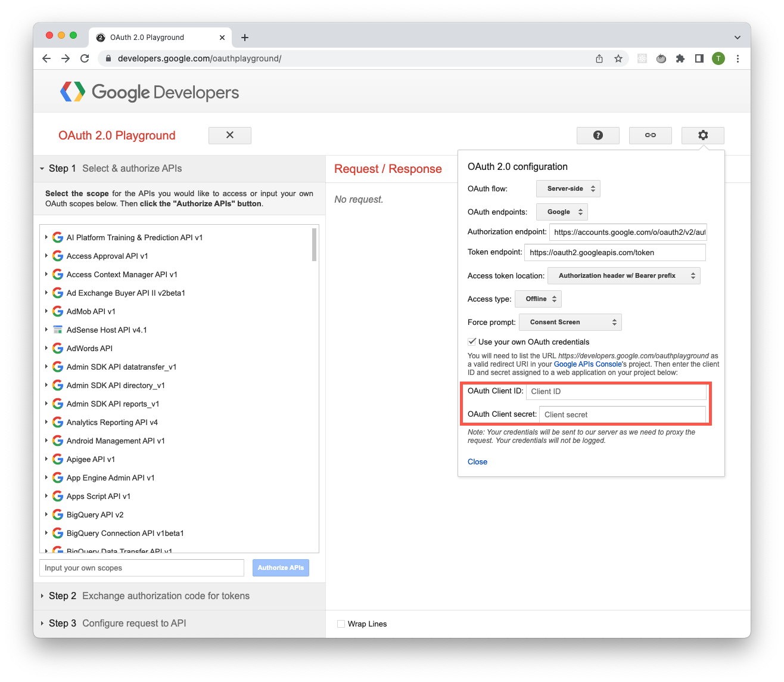Expand AI Platform Training & Prediction API
Viewport: 784px width, 682px height.
click(46, 237)
